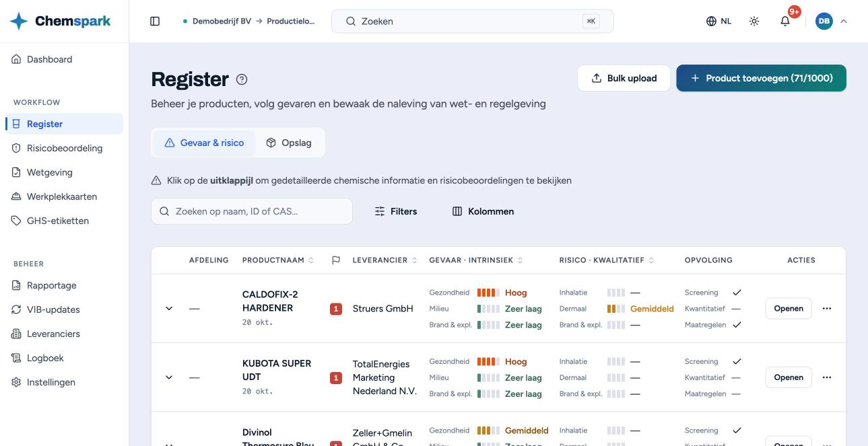Focus the Zoeken op naam, ID of CAS field

pos(252,211)
